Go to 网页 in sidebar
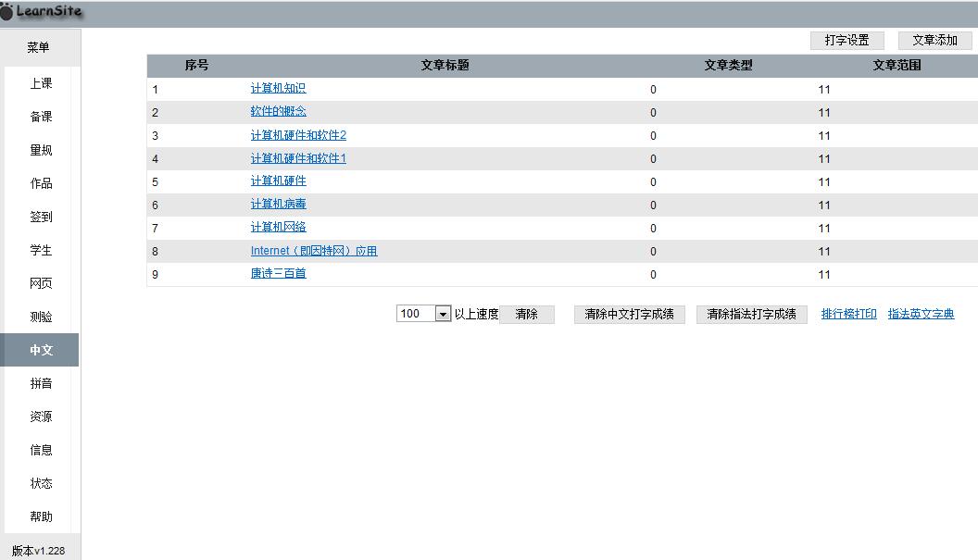Screen dimensions: 978x560 click(x=41, y=283)
